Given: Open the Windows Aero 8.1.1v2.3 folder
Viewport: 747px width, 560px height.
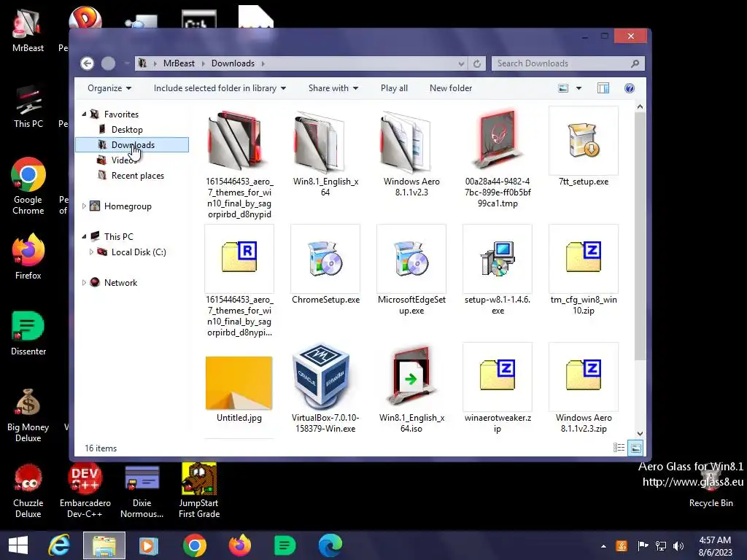Looking at the screenshot, I should (411, 152).
